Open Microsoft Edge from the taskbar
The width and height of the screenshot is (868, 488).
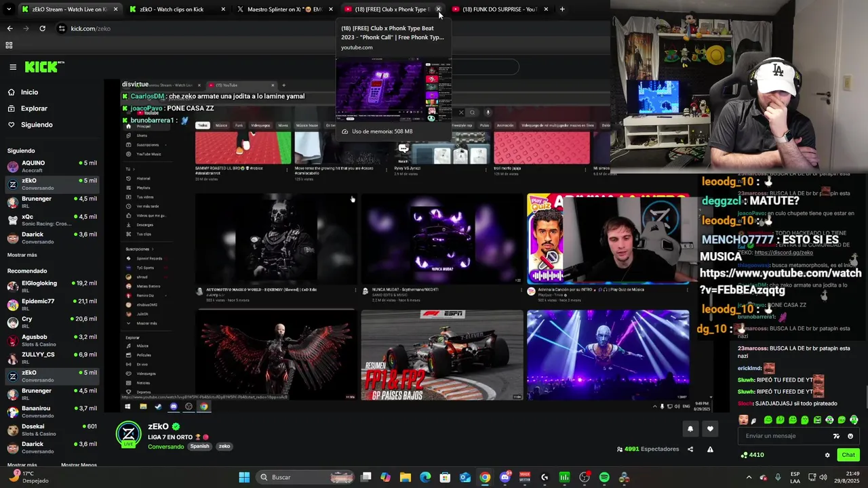point(425,477)
